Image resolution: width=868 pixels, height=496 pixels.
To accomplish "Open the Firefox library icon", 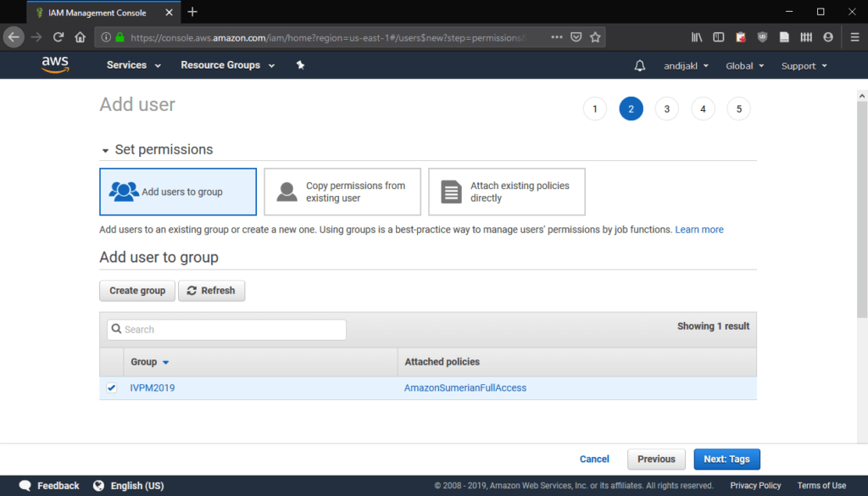I will (697, 37).
